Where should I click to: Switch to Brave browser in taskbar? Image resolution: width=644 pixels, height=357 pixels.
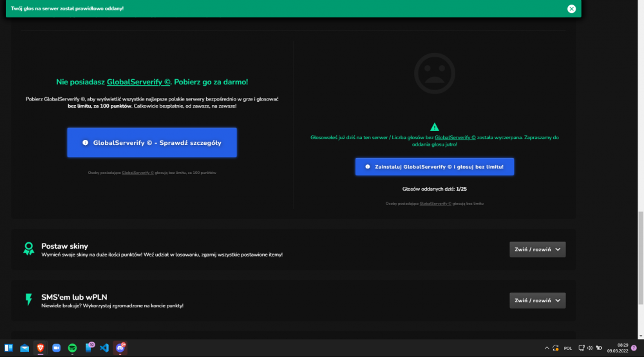40,348
